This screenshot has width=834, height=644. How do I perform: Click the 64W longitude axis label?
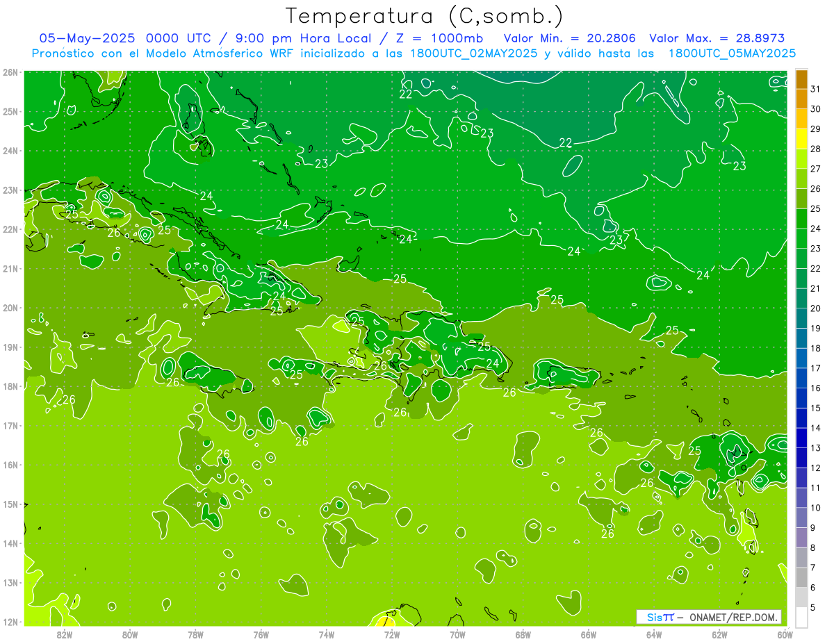(x=654, y=634)
